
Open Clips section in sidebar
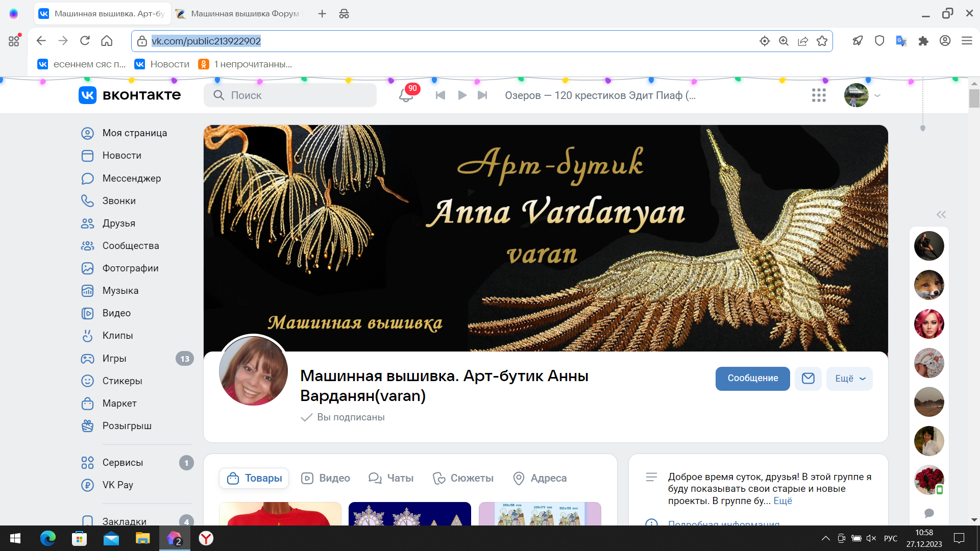(117, 335)
